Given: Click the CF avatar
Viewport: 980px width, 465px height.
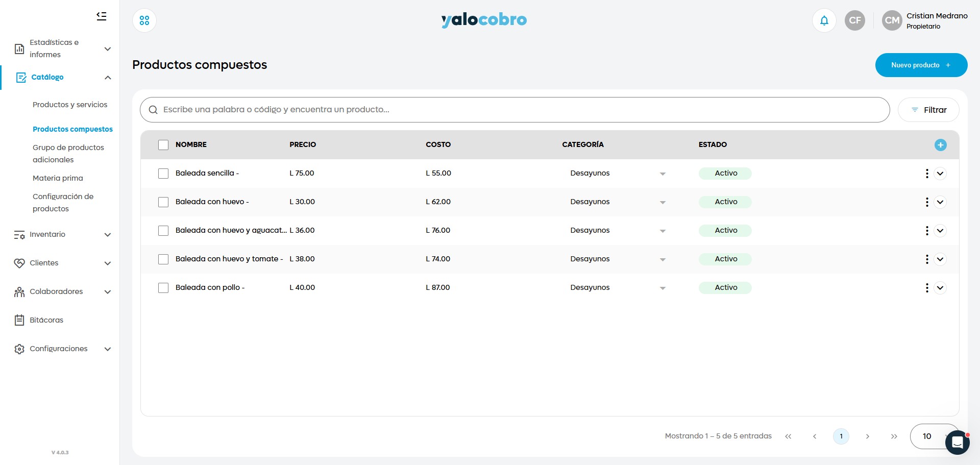Looking at the screenshot, I should (x=855, y=20).
